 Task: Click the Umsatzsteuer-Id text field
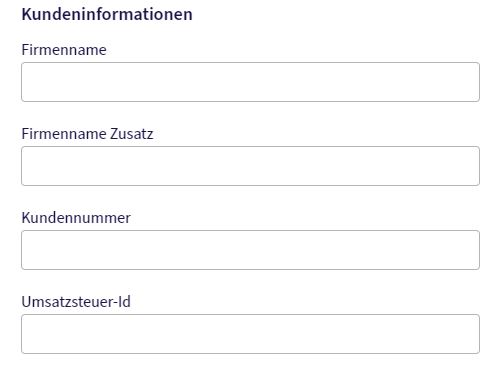[x=250, y=334]
